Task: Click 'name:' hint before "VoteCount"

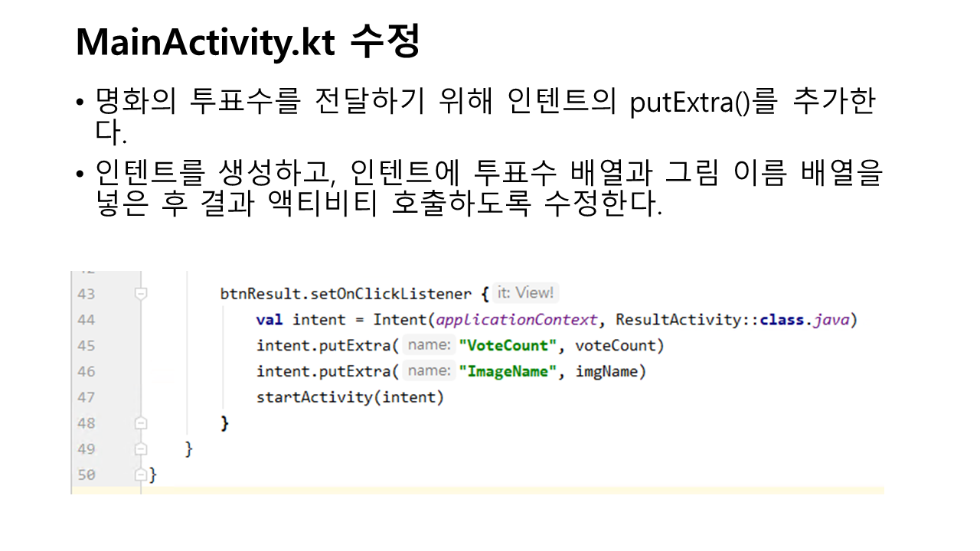Action: point(429,345)
